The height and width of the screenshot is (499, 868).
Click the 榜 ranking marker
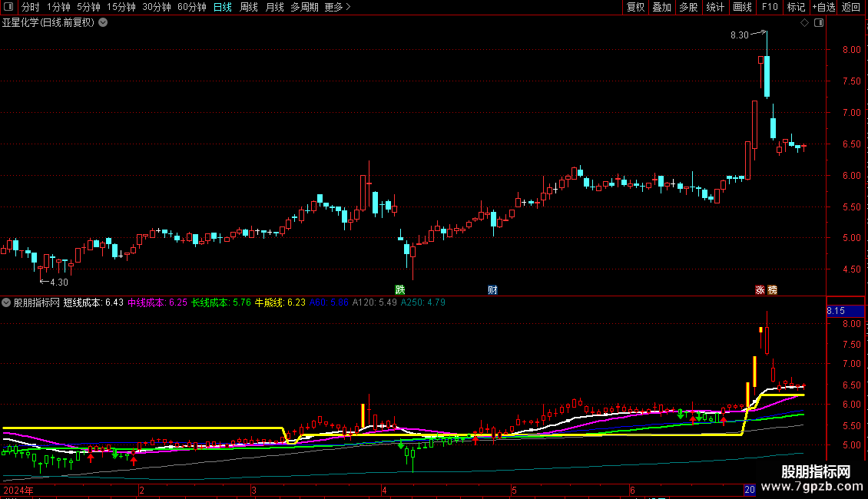tap(773, 290)
